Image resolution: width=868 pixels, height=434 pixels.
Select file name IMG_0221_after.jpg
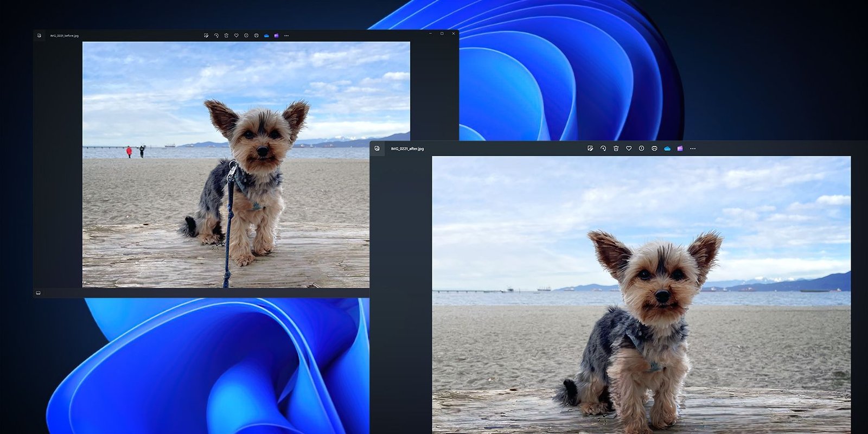(407, 149)
